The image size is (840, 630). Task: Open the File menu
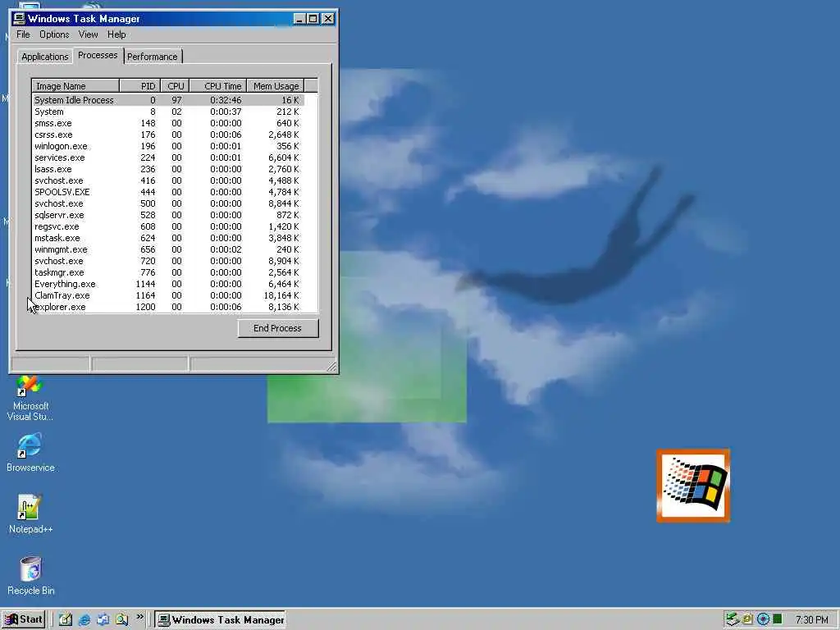point(23,34)
